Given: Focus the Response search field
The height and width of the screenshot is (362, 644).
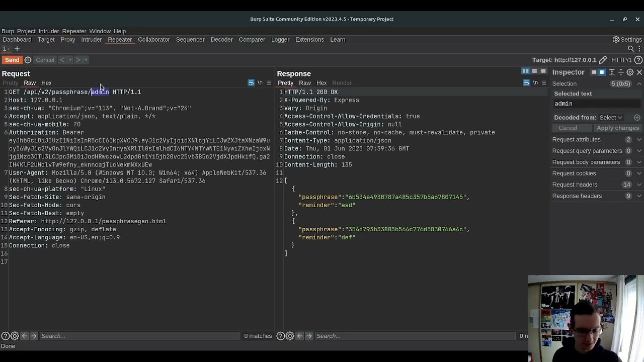Looking at the screenshot, I should pos(415,336).
